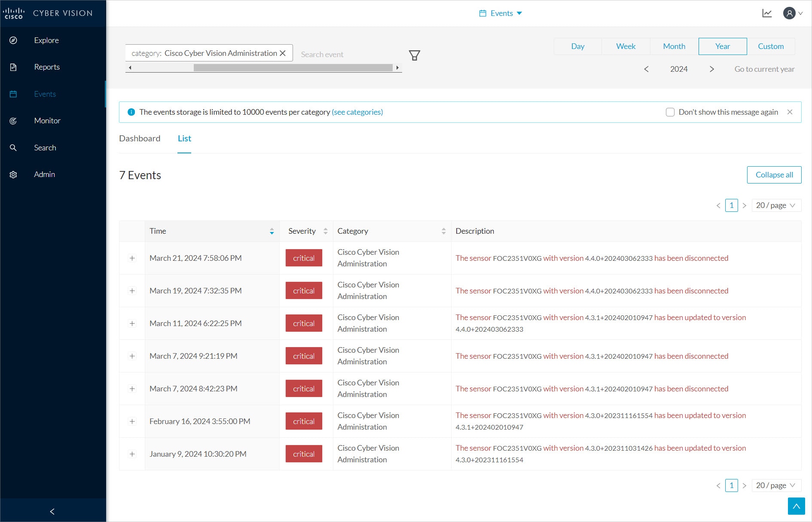The image size is (812, 522).
Task: Click the info icon in storage banner
Action: 131,112
